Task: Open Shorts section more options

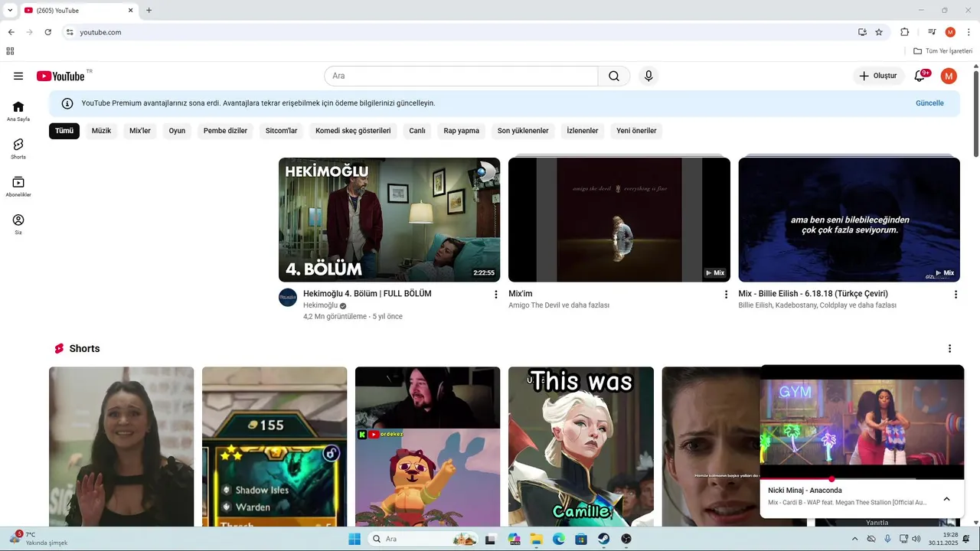Action: point(949,349)
